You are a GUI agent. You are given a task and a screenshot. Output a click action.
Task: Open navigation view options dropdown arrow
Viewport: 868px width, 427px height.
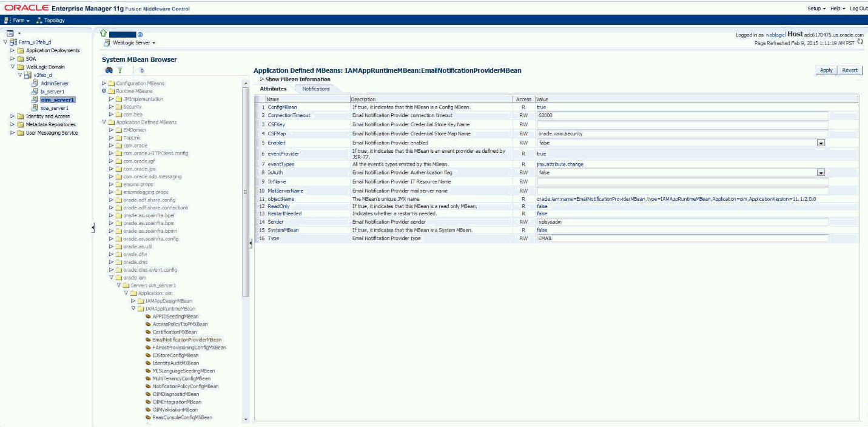click(x=19, y=33)
